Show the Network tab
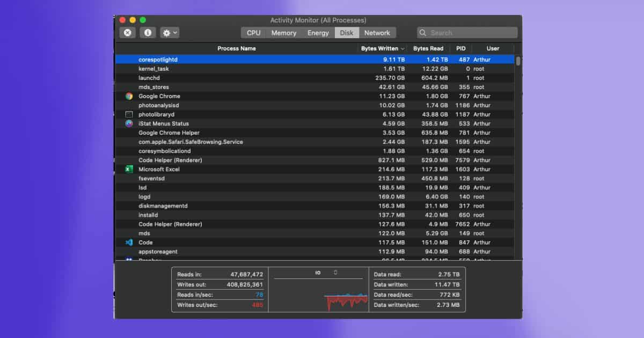 point(377,33)
